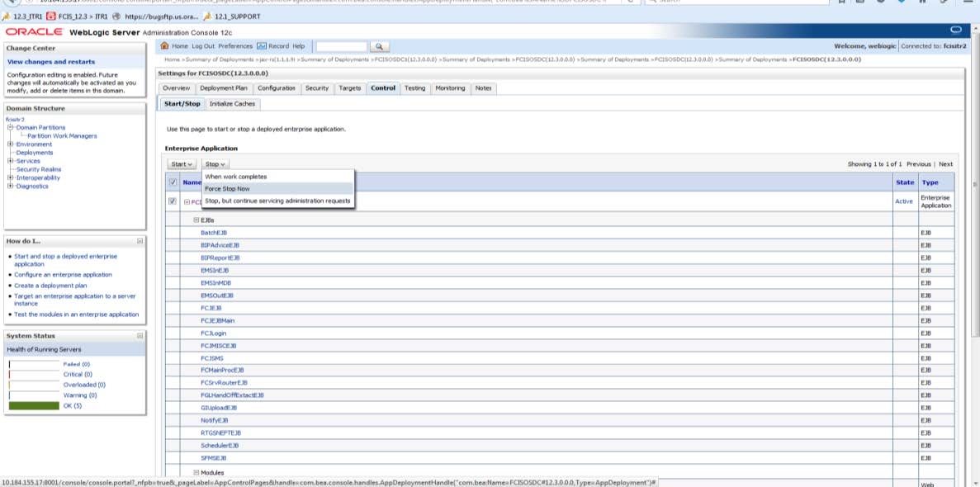Select 'Force Stop Now' menu option
Viewport: 980px width, 487px height.
coord(278,188)
